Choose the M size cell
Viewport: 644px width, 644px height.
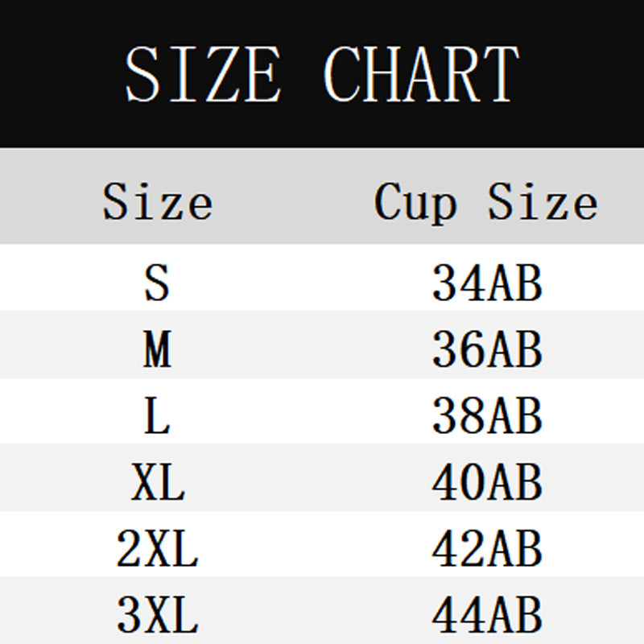click(x=158, y=350)
